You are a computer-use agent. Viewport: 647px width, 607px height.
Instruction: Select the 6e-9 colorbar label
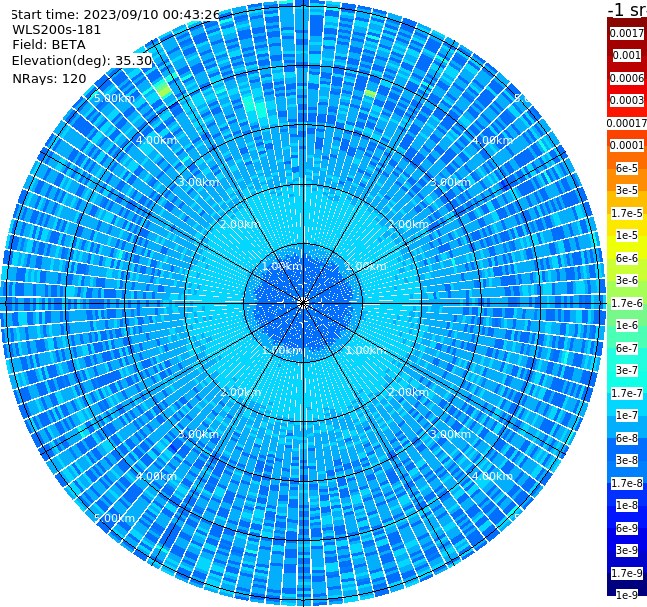click(627, 528)
